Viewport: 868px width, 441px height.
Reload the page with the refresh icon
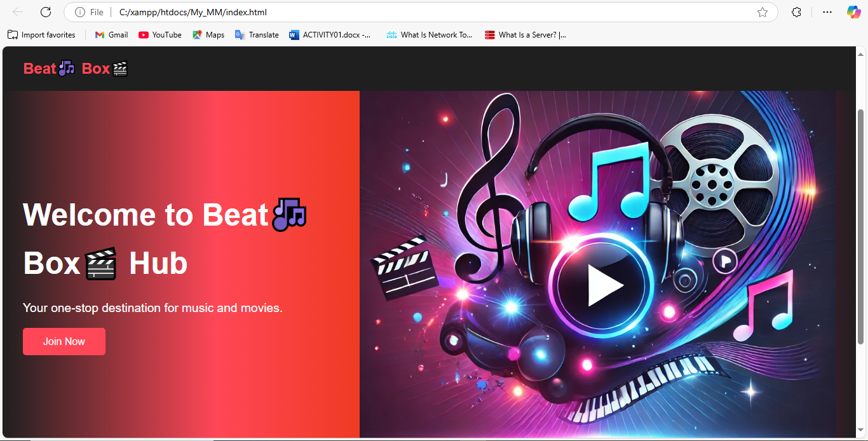click(46, 12)
